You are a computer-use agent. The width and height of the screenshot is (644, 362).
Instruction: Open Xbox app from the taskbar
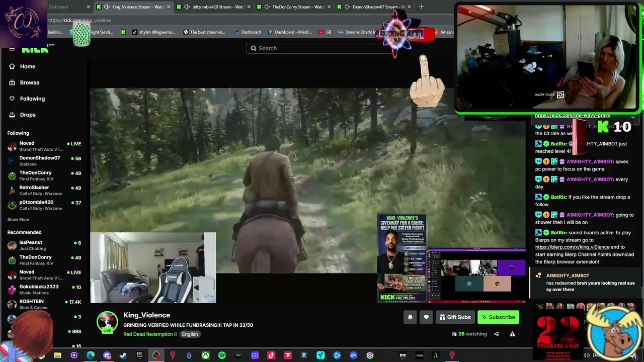click(205, 356)
